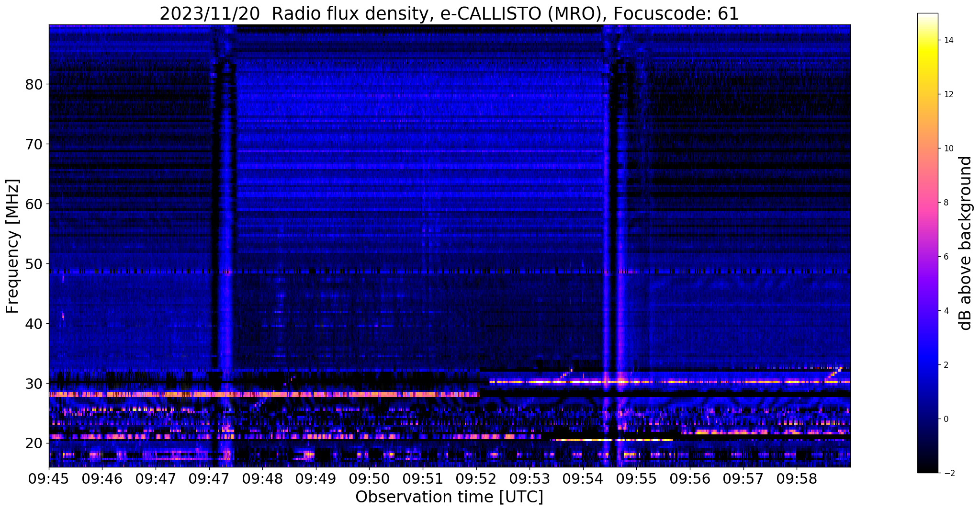The height and width of the screenshot is (511, 980).
Task: Click the 09:55 time tick label
Action: (636, 479)
